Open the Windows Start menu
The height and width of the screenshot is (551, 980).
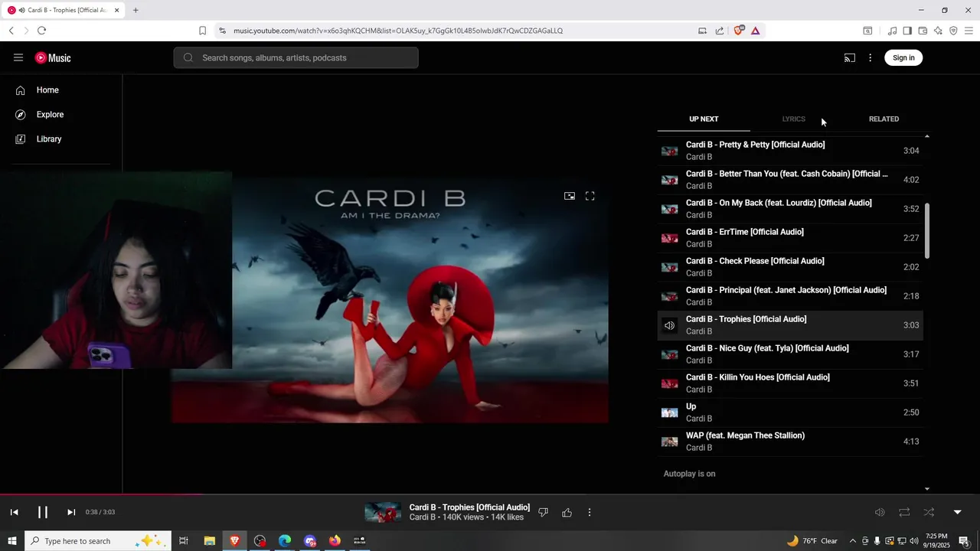tap(12, 541)
